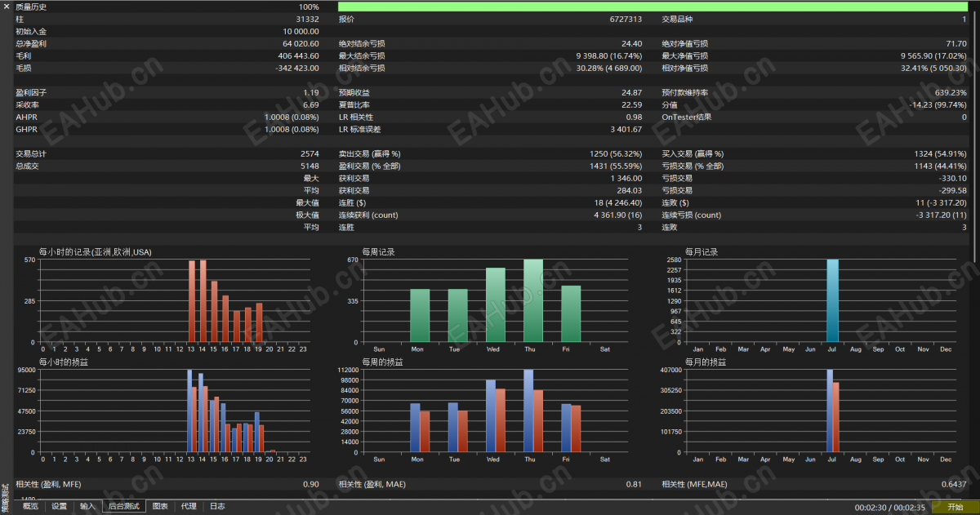Screen dimensions: 980x515
Task: Select 相关性 (盈利, MFE) value 0.90
Action: pyautogui.click(x=311, y=484)
